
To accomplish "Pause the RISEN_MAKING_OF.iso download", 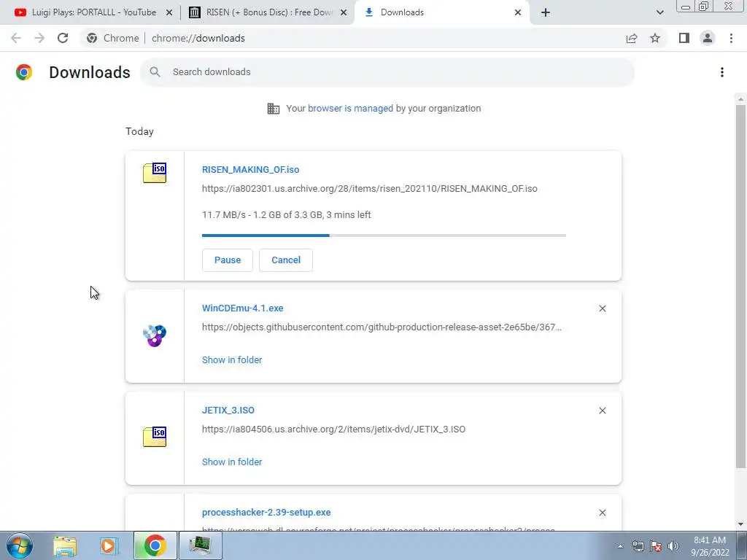I will pyautogui.click(x=228, y=260).
